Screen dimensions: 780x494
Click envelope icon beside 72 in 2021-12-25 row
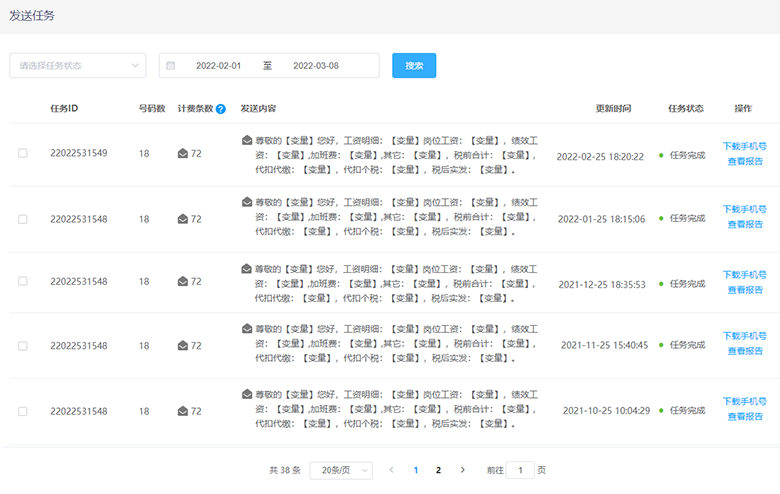click(182, 282)
